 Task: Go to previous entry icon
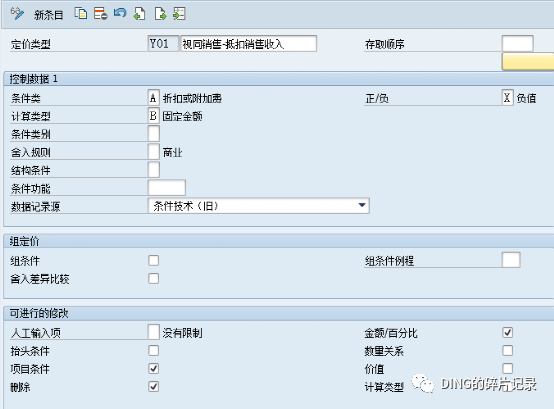(140, 14)
